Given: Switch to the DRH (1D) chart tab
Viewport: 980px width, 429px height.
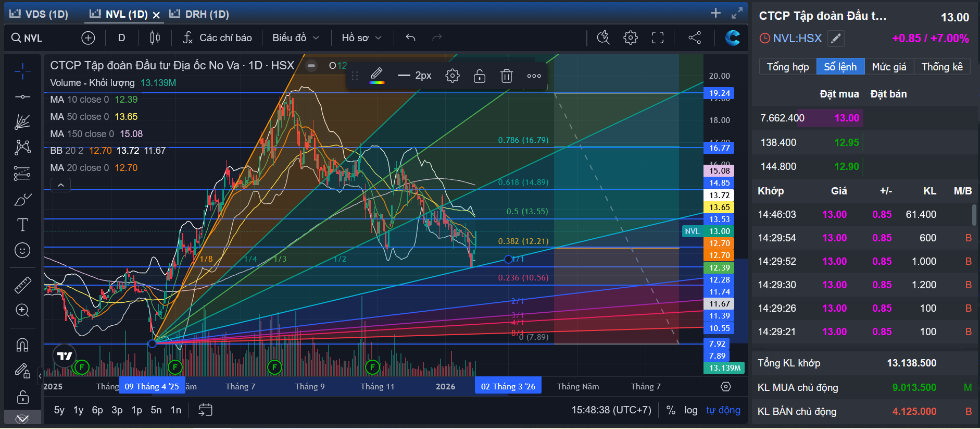Looking at the screenshot, I should [x=200, y=14].
